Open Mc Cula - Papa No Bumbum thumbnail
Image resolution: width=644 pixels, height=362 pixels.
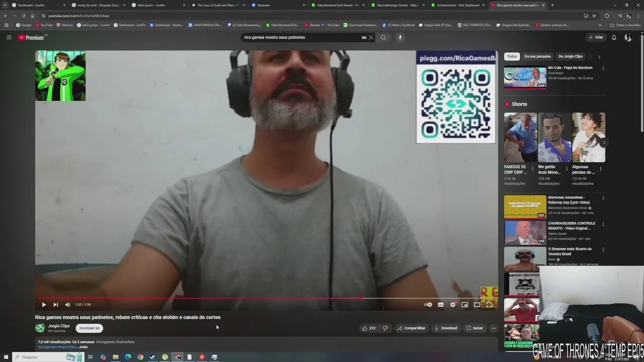(x=525, y=77)
